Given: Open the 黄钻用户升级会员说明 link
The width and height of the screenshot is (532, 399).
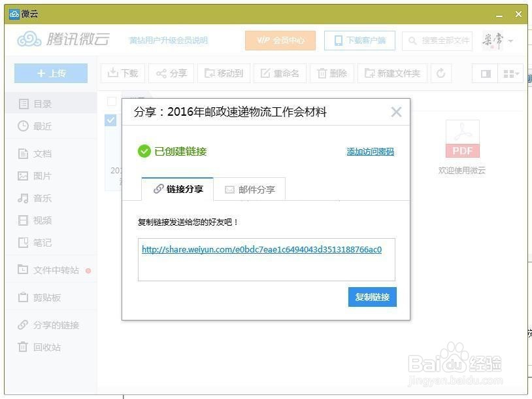Looking at the screenshot, I should pyautogui.click(x=168, y=41).
